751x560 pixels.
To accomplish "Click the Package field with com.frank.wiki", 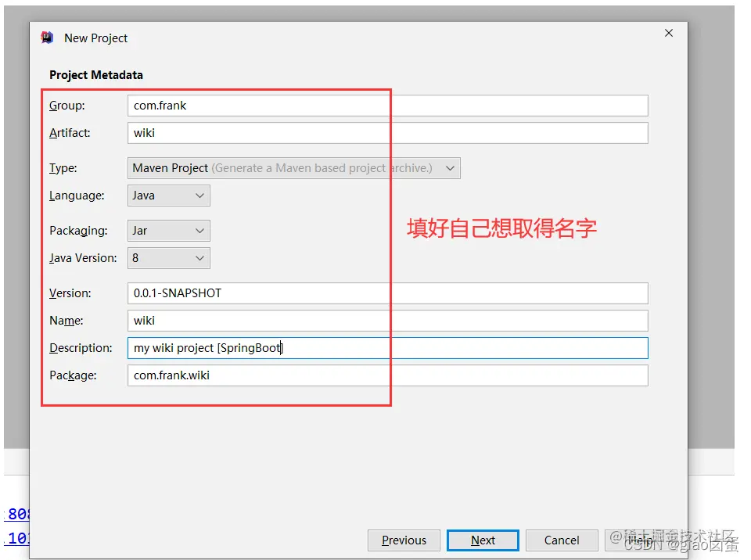I will pyautogui.click(x=387, y=375).
